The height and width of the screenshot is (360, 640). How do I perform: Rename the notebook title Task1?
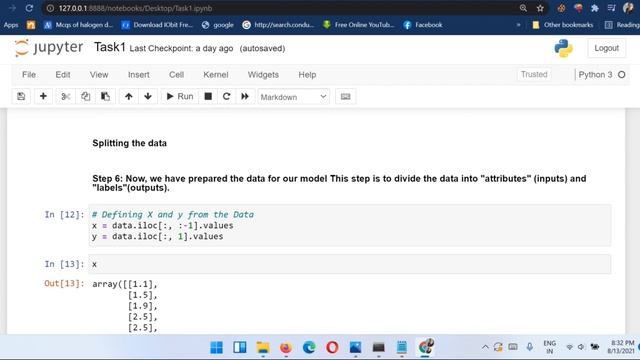pos(109,47)
